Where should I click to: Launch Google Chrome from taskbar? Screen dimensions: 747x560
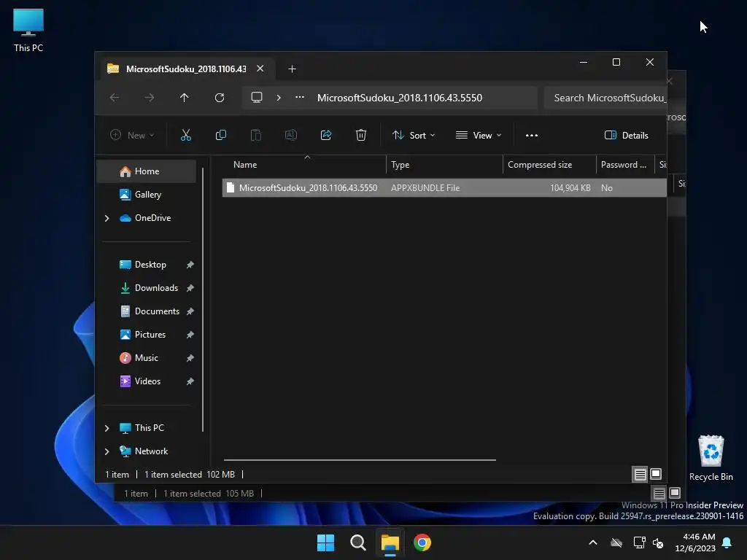coord(422,542)
